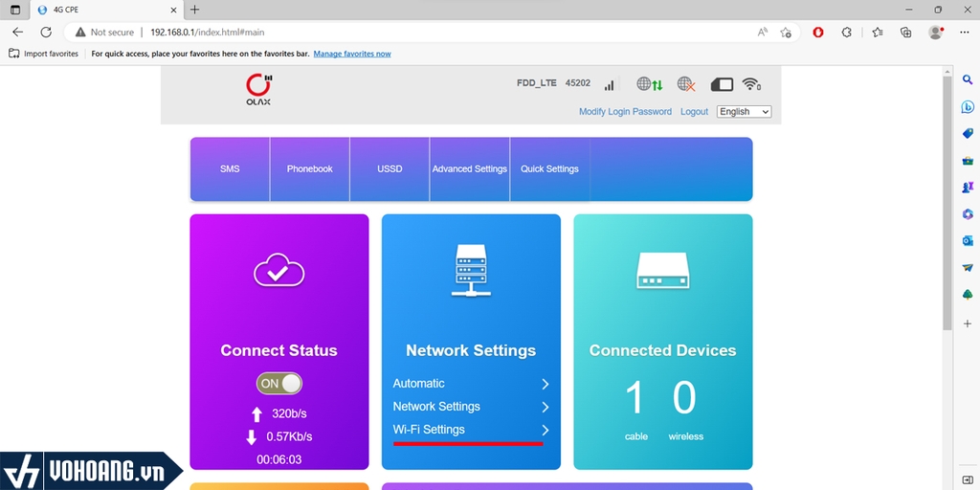The image size is (980, 490).
Task: Open the Advanced Settings tab
Action: click(469, 169)
